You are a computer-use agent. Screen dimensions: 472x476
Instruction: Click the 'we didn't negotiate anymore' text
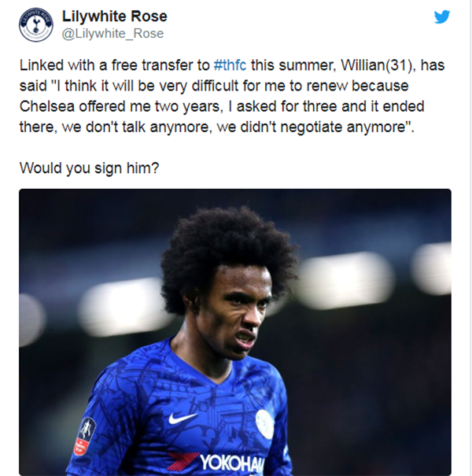[x=312, y=127]
